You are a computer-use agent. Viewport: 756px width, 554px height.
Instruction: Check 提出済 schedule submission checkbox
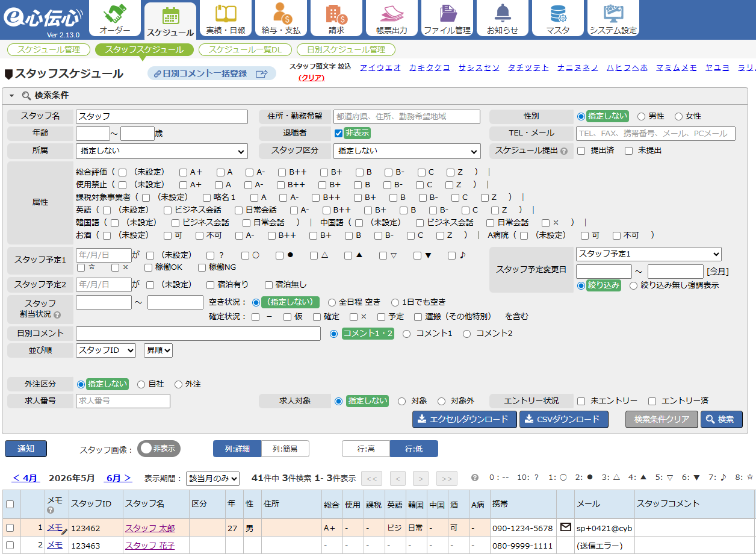(x=581, y=151)
